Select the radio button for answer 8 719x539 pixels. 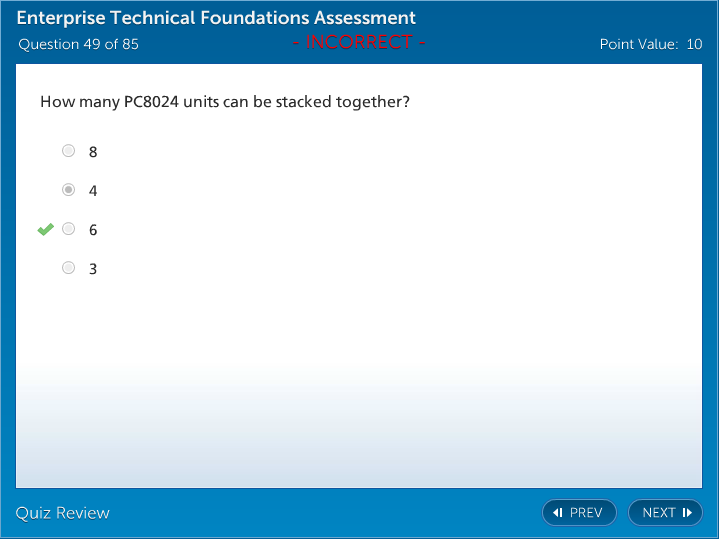(68, 151)
